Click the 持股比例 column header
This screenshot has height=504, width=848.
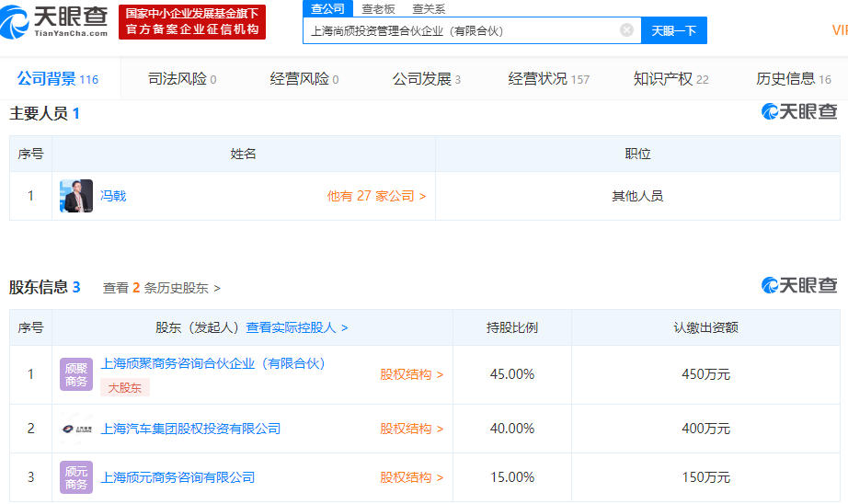512,327
